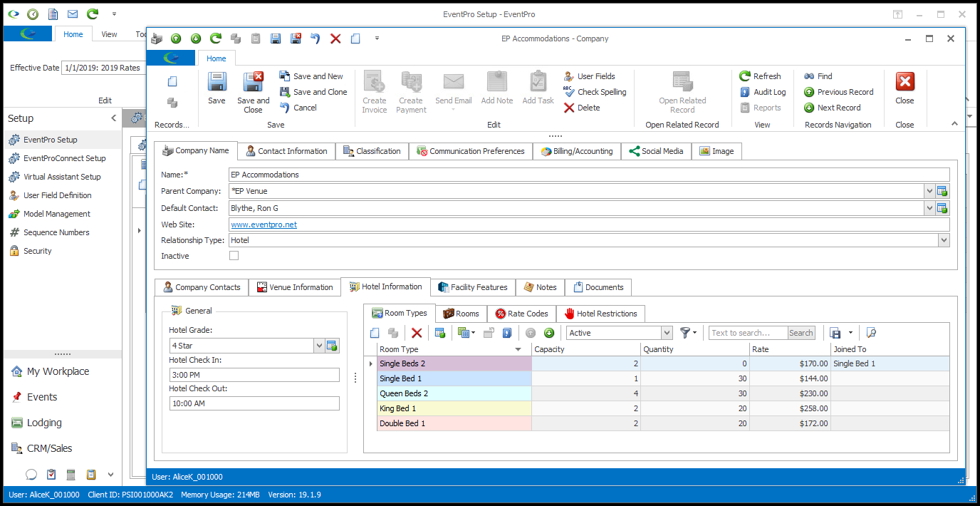Screen dimensions: 980x506
Task: Click the edit icon beside Default Contact dropdown
Action: coord(942,208)
